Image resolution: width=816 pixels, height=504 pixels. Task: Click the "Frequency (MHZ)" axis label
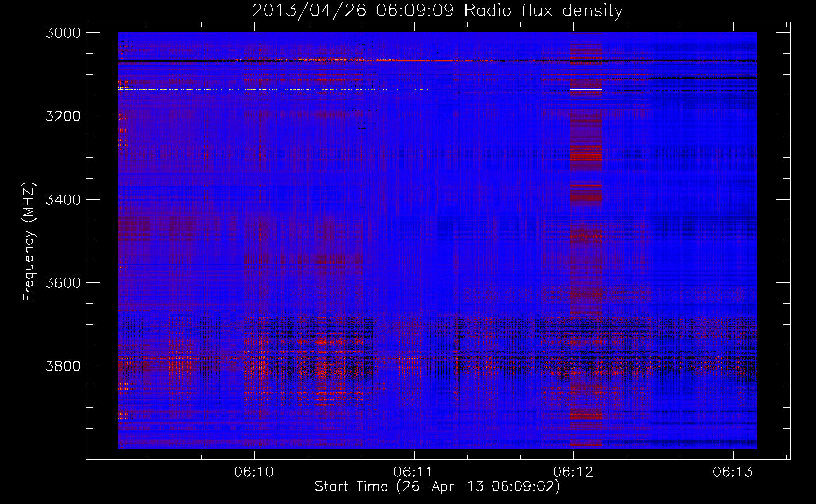pos(29,242)
